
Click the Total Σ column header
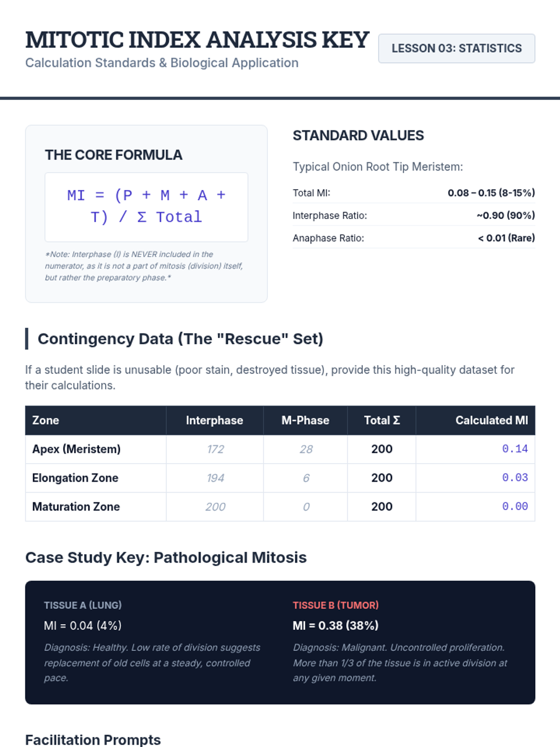tap(382, 420)
